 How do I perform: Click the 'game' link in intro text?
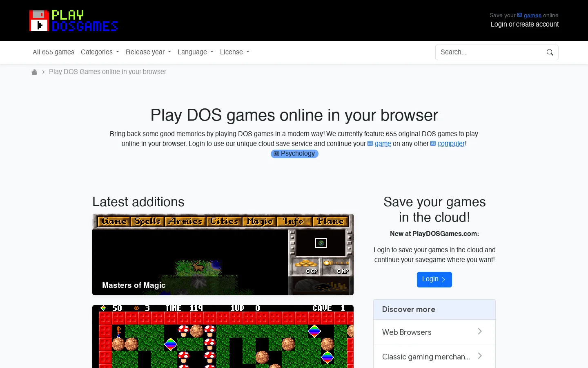(379, 144)
